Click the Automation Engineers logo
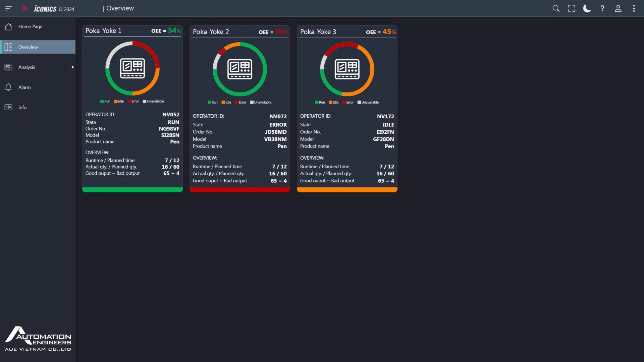Image resolution: width=644 pixels, height=362 pixels. pos(38,339)
